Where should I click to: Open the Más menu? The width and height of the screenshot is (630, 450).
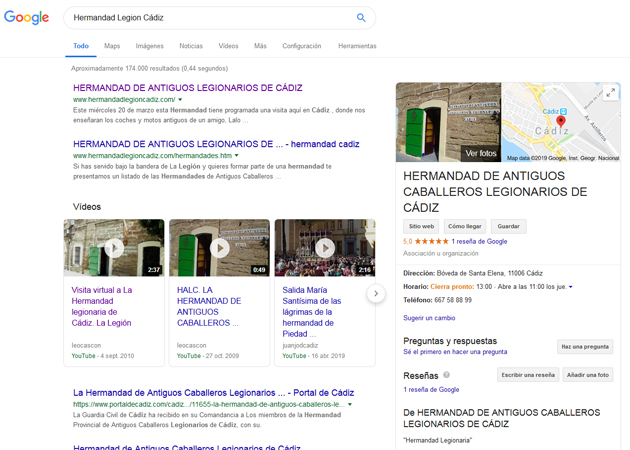[x=260, y=46]
